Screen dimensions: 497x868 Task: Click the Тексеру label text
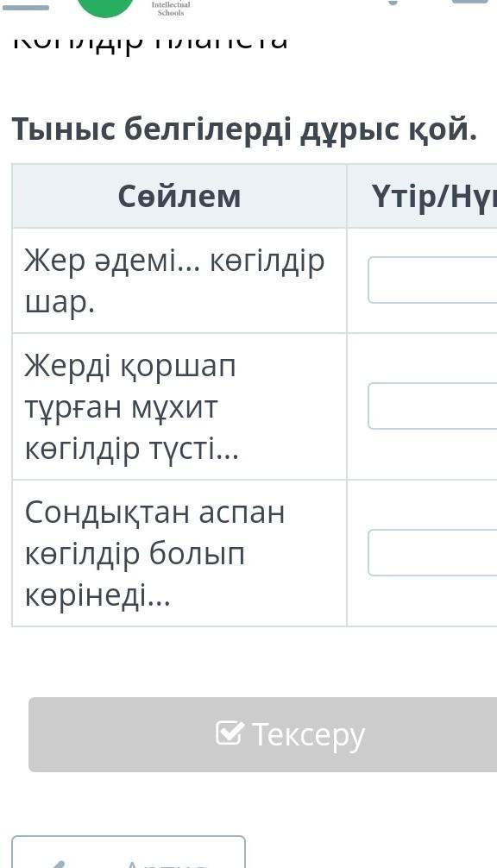pos(308,734)
